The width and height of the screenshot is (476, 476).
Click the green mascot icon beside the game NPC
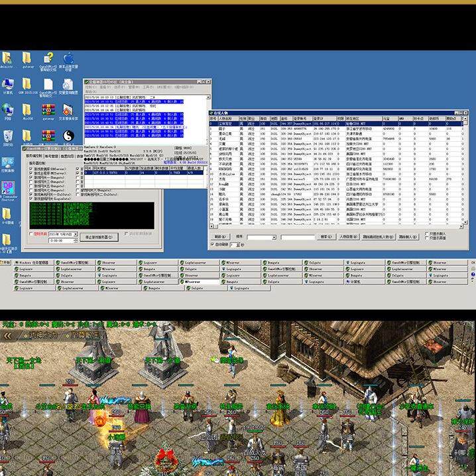(x=215, y=360)
